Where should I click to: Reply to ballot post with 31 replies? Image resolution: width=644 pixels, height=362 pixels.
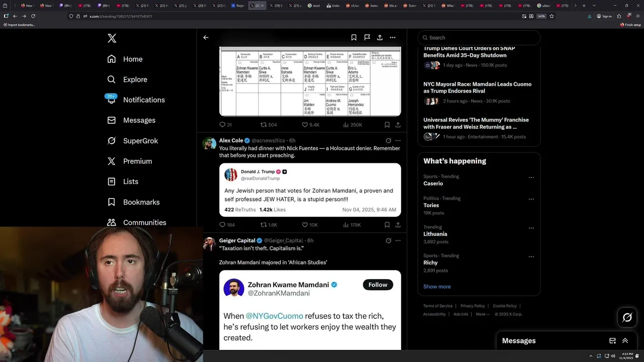point(225,125)
